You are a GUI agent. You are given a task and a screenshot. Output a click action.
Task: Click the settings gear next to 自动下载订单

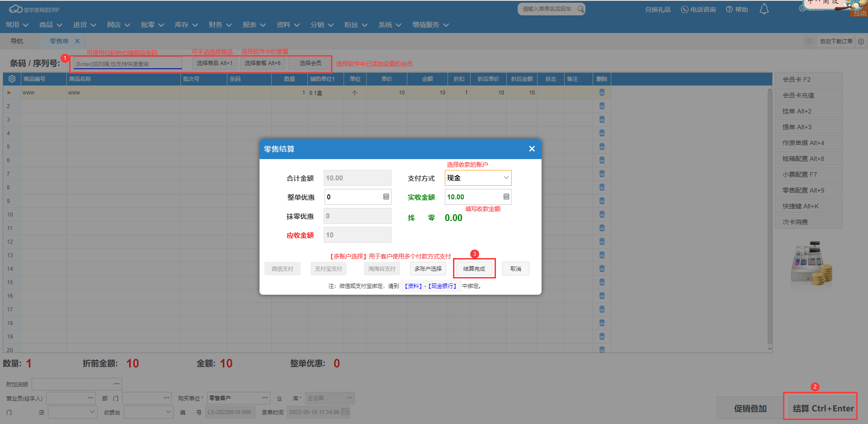coord(861,42)
